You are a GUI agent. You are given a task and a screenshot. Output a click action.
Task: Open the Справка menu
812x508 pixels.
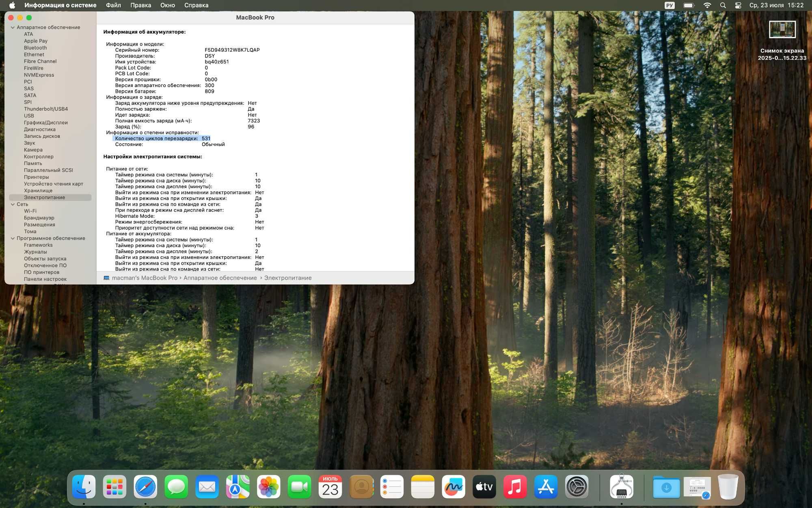pos(197,5)
